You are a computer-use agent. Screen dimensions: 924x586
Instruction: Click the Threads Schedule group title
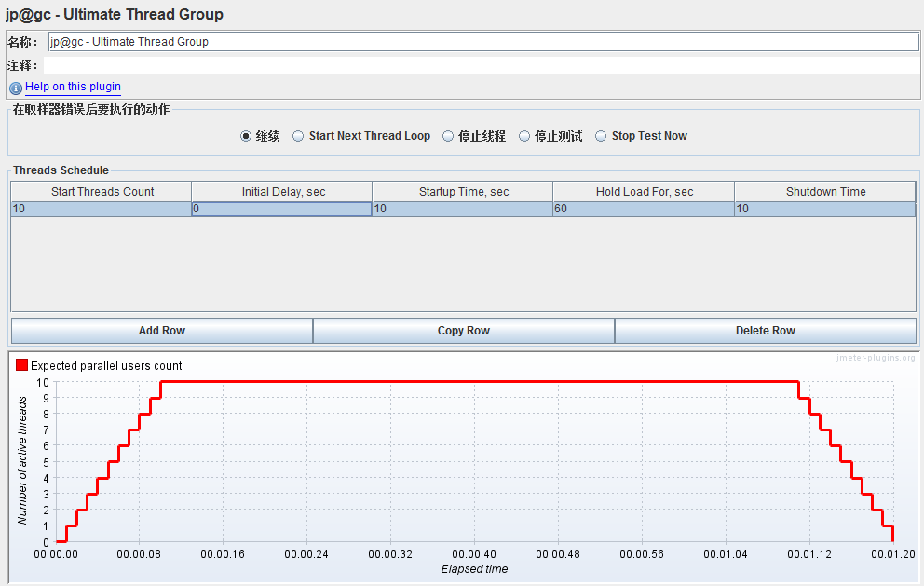point(61,170)
